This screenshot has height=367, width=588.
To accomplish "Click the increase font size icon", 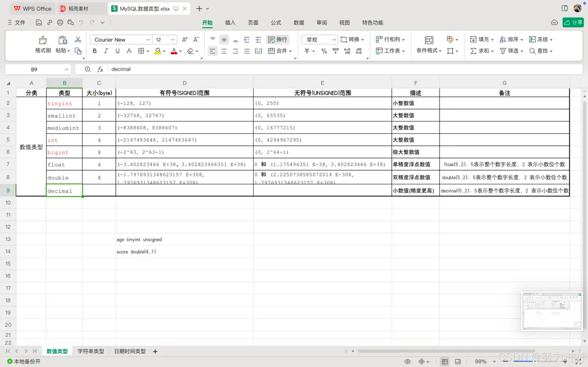I will click(185, 40).
